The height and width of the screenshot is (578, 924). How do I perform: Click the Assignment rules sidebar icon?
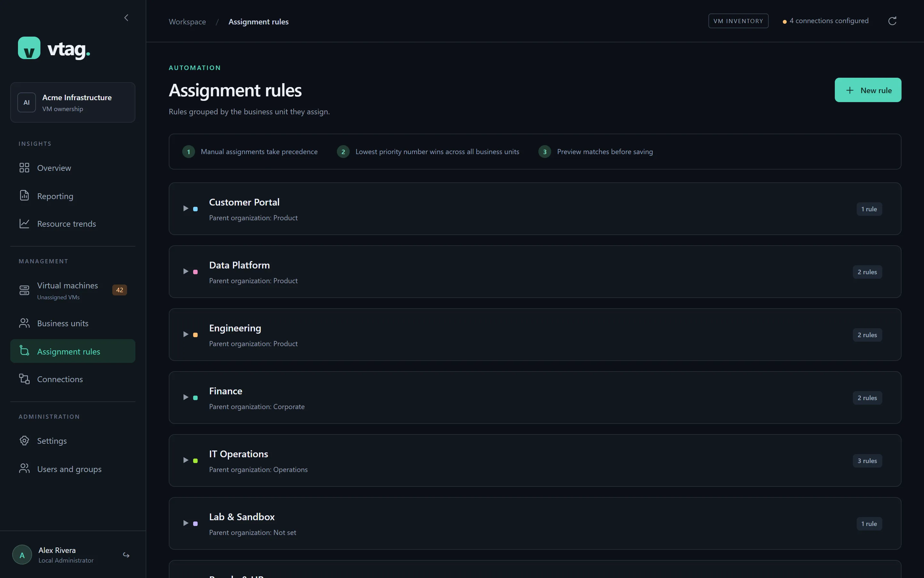click(x=24, y=351)
